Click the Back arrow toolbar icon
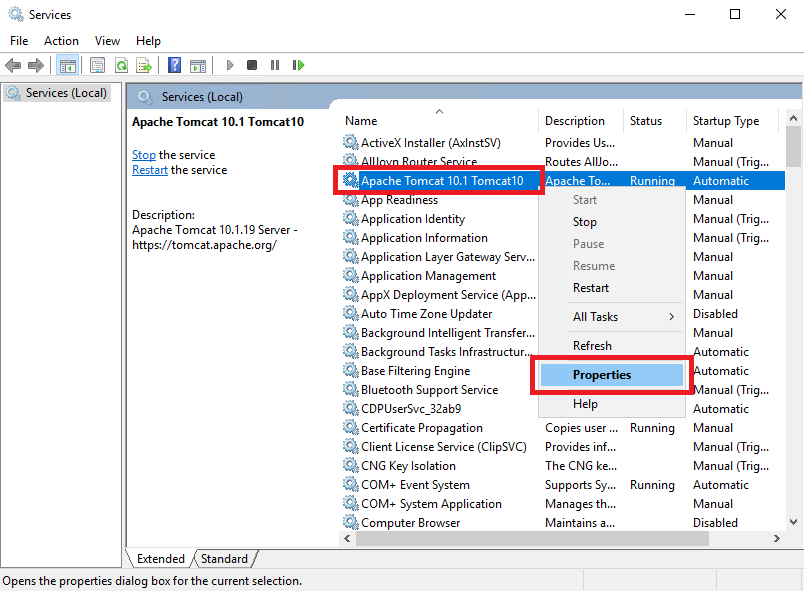 [13, 66]
